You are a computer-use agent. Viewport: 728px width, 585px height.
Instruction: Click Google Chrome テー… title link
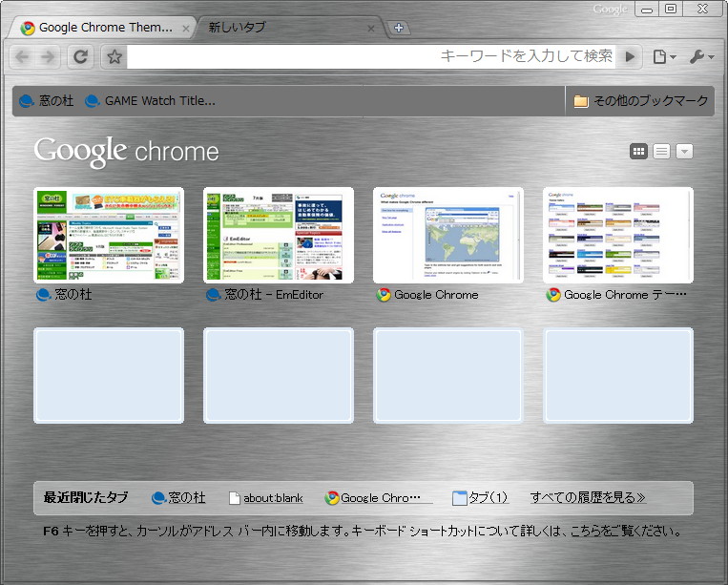(616, 294)
